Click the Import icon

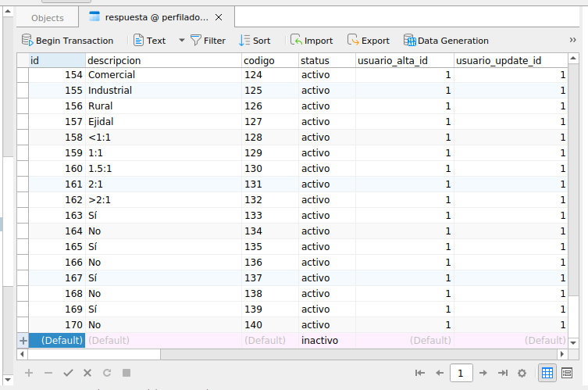tap(311, 41)
